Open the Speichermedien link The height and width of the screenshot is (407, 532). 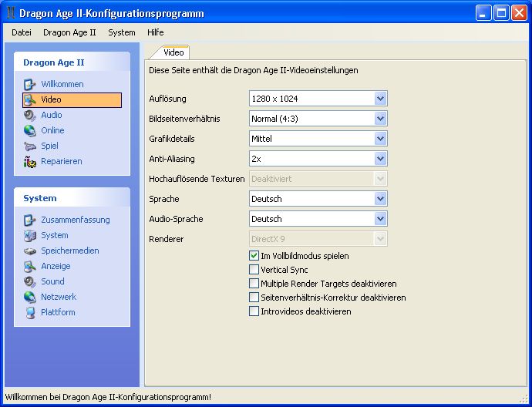pyautogui.click(x=70, y=251)
